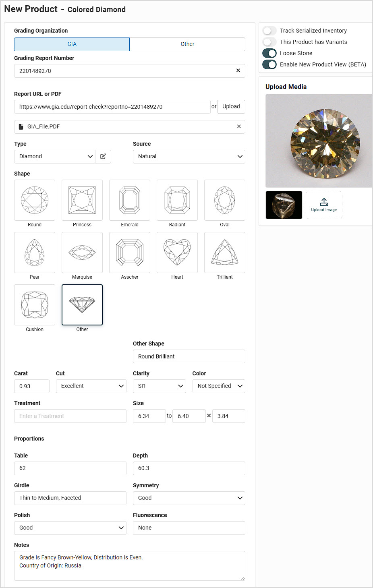
Task: Switch grading organization to Other
Action: pyautogui.click(x=187, y=44)
